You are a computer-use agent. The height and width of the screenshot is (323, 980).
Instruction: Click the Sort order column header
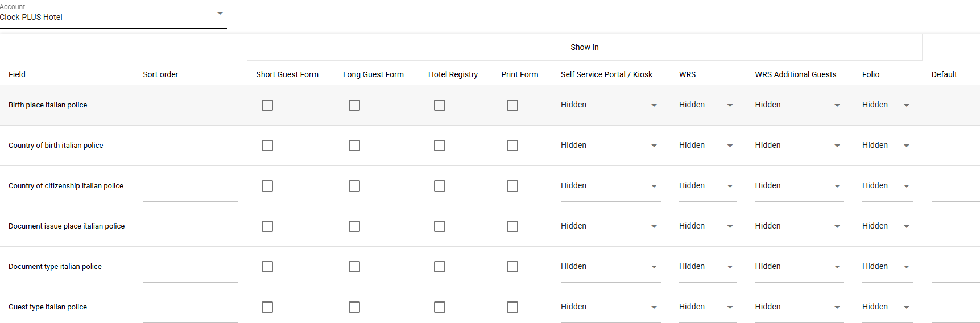tap(160, 74)
